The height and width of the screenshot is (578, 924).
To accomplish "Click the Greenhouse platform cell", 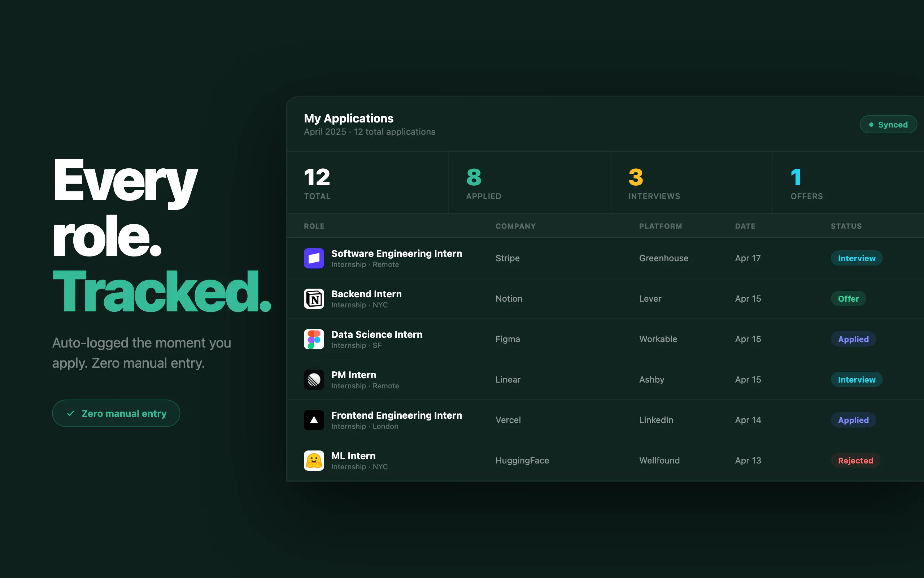I will point(664,258).
